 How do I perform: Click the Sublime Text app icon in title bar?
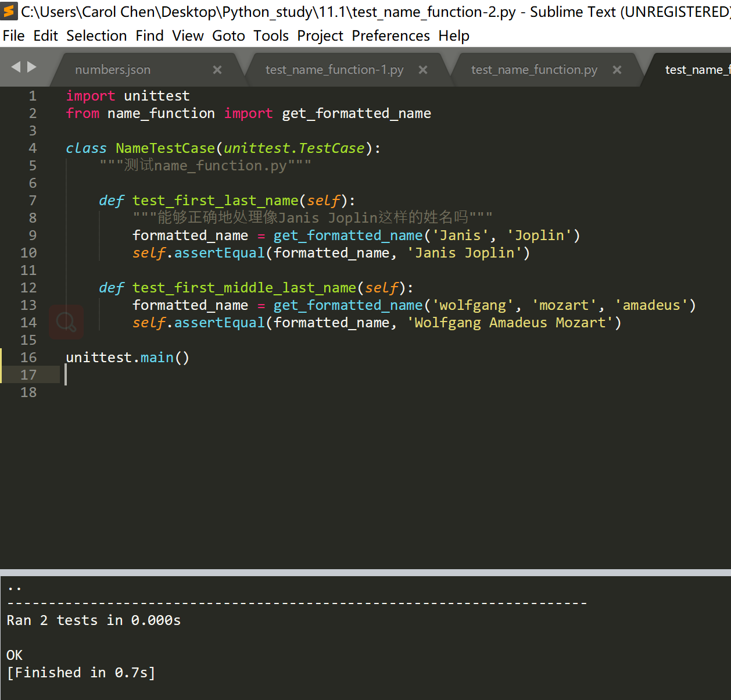coord(9,11)
